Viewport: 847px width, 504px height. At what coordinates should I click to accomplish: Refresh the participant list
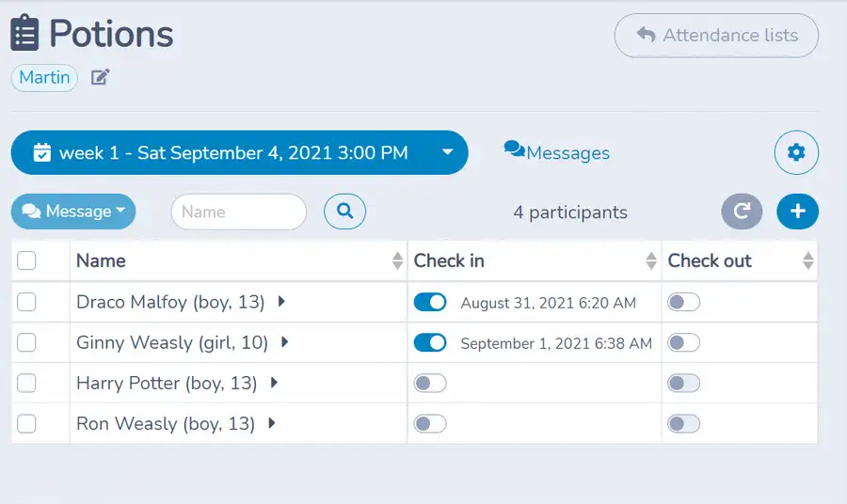tap(742, 211)
